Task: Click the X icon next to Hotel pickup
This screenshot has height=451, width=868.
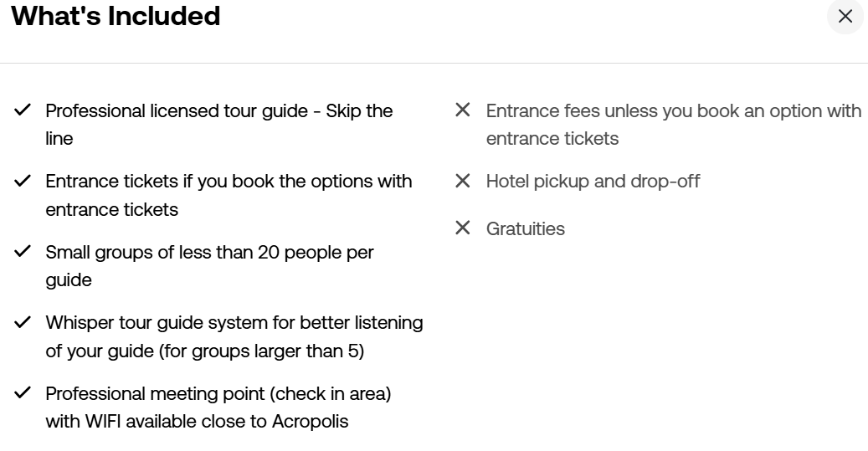Action: tap(462, 181)
